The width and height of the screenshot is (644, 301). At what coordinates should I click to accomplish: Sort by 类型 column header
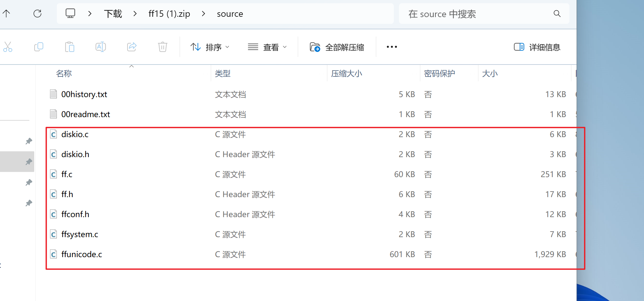point(223,74)
